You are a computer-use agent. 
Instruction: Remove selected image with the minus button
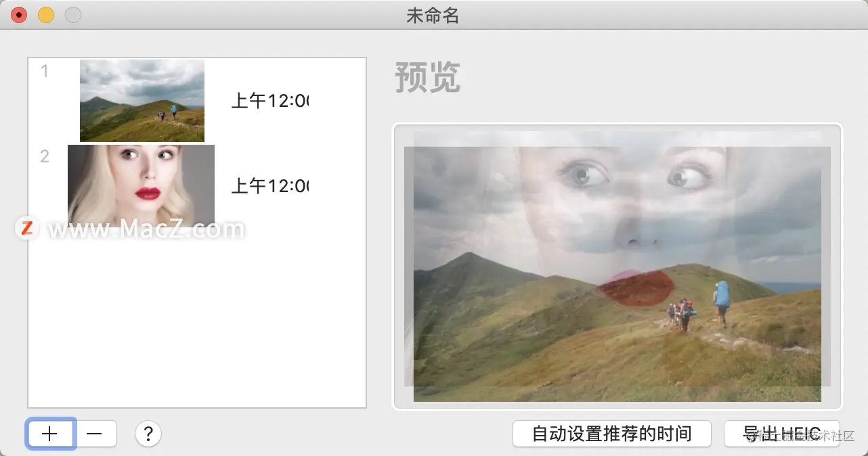(x=95, y=434)
